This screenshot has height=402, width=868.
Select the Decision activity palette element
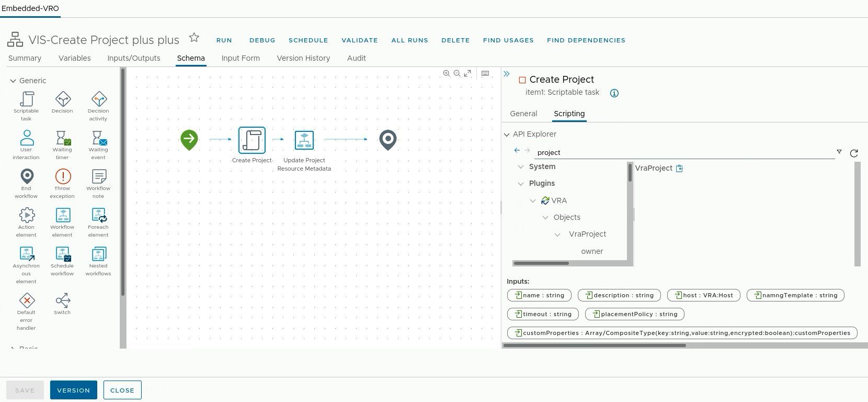(98, 106)
